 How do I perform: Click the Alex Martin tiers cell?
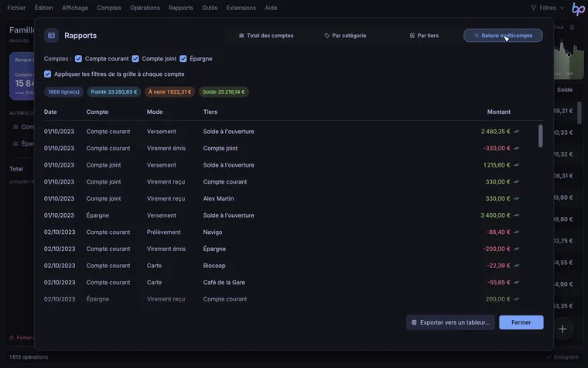point(218,198)
